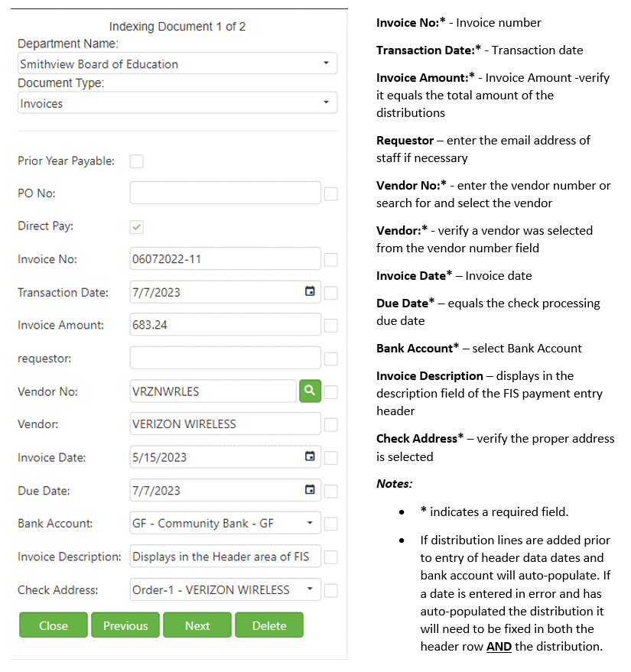Focus the requestor email field

[225, 358]
